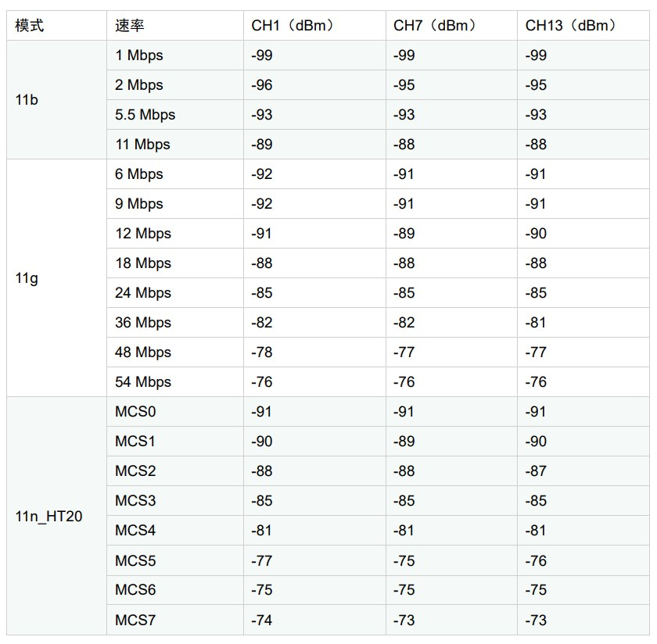Click the 11g mode cell
This screenshot has height=644, width=657.
(56, 278)
